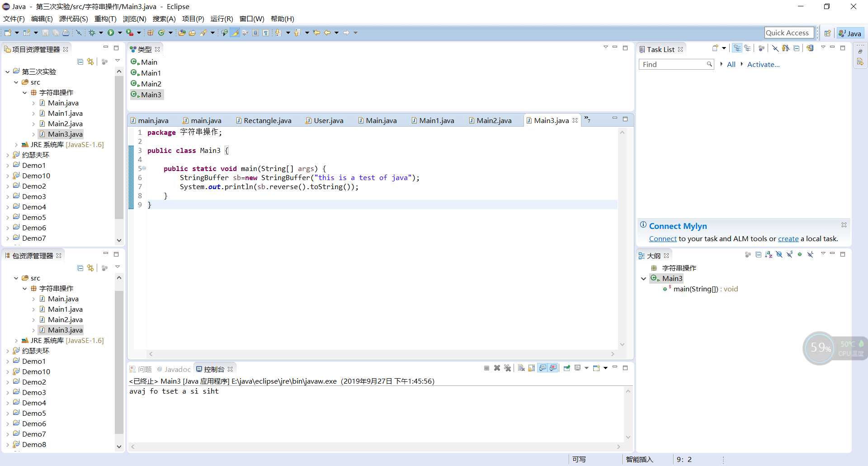Toggle Show Console When Standard Out Changes

click(x=542, y=368)
